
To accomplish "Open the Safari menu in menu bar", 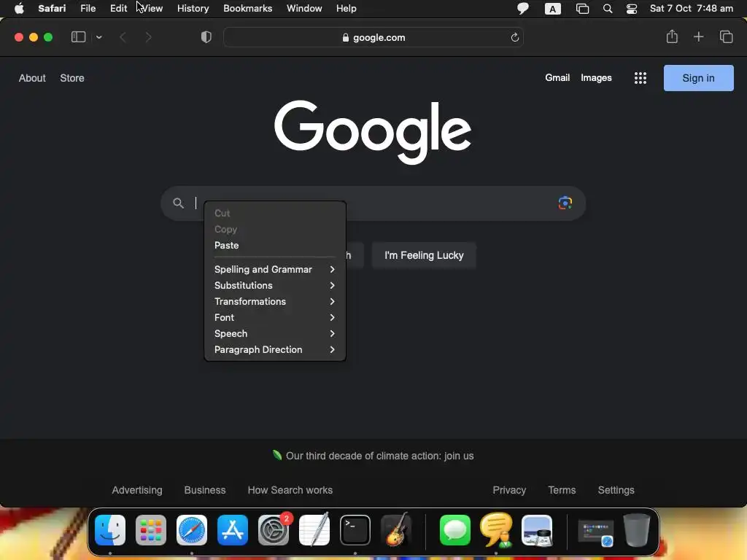I will click(x=52, y=9).
